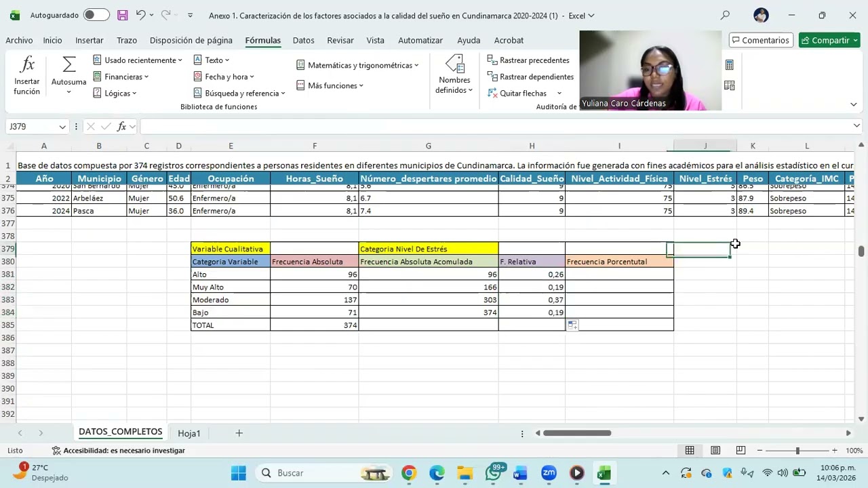Screen dimensions: 868x488
Task: Expand the formula bar
Action: point(856,126)
